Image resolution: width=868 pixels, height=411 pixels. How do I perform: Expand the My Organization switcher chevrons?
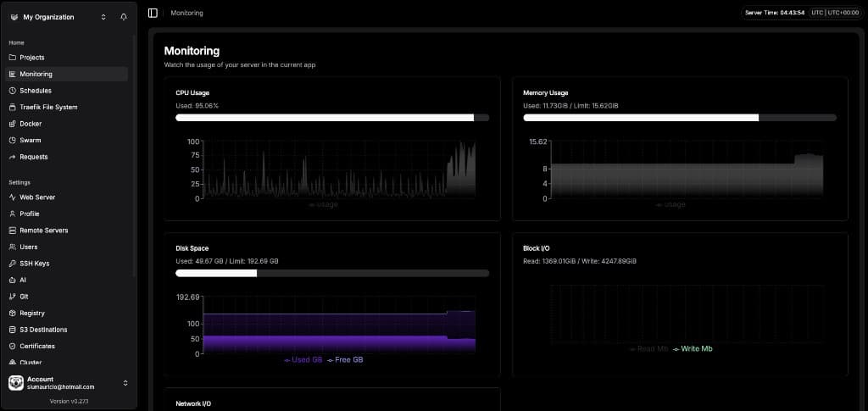pyautogui.click(x=103, y=17)
